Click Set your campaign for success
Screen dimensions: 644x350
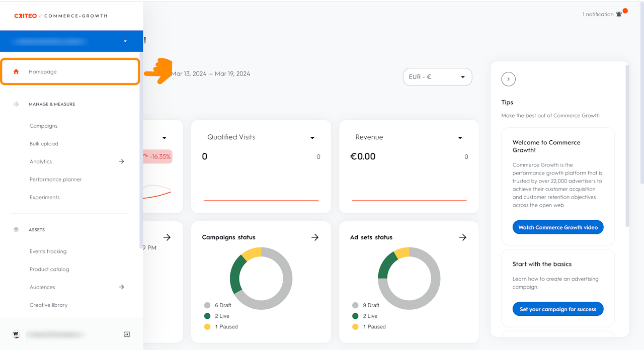coord(557,309)
